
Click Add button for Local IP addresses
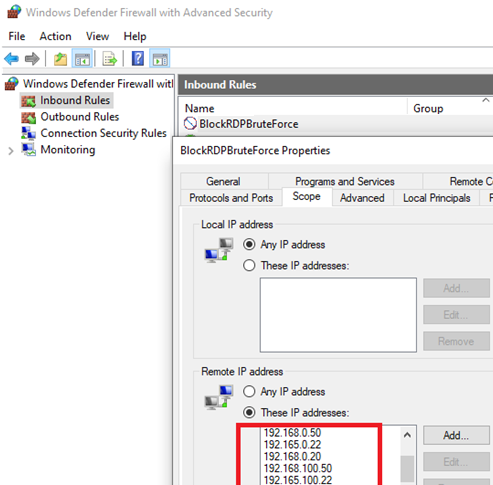456,288
